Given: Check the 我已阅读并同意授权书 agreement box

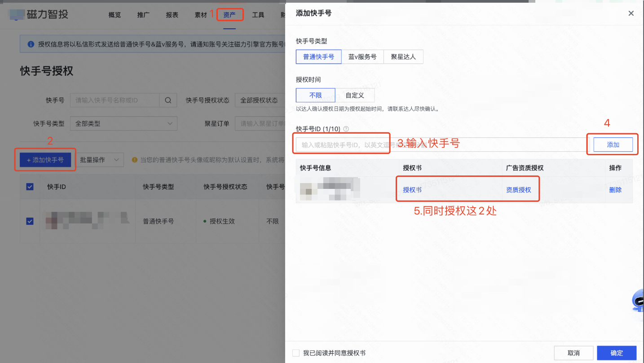Looking at the screenshot, I should tap(296, 353).
